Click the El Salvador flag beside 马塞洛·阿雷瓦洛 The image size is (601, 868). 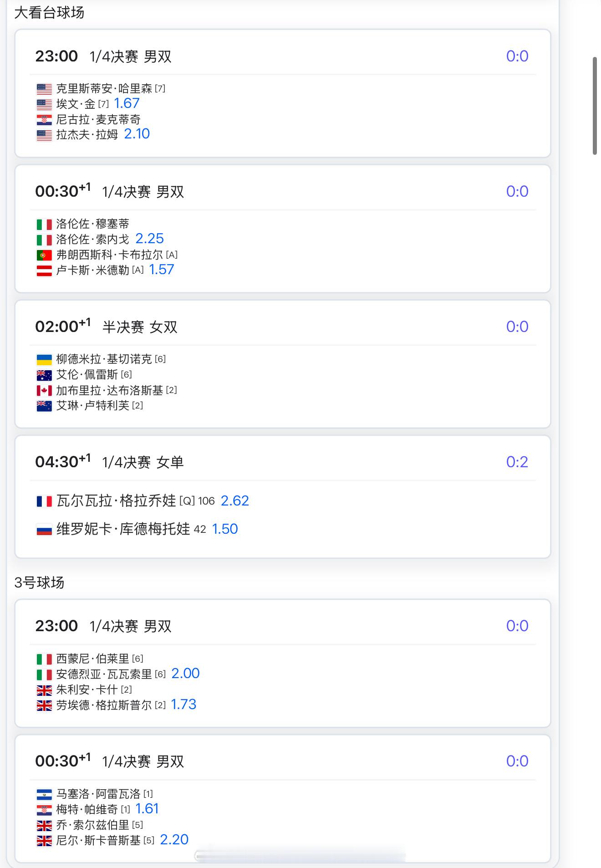(x=44, y=795)
